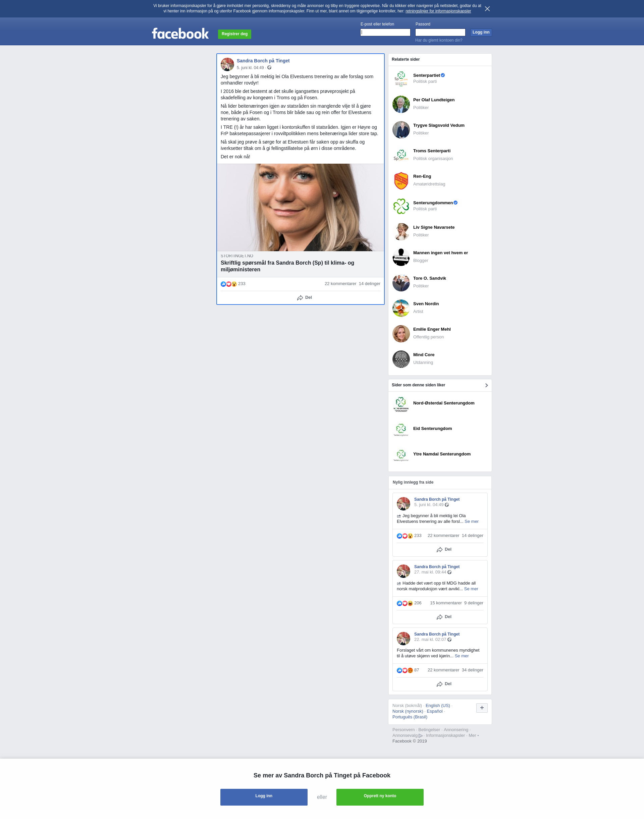
Task: Open the cookie policy link in the banner
Action: 438,11
